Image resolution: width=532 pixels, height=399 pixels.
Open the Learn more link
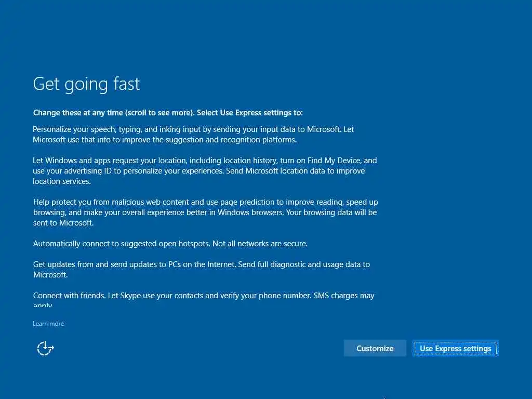[48, 324]
